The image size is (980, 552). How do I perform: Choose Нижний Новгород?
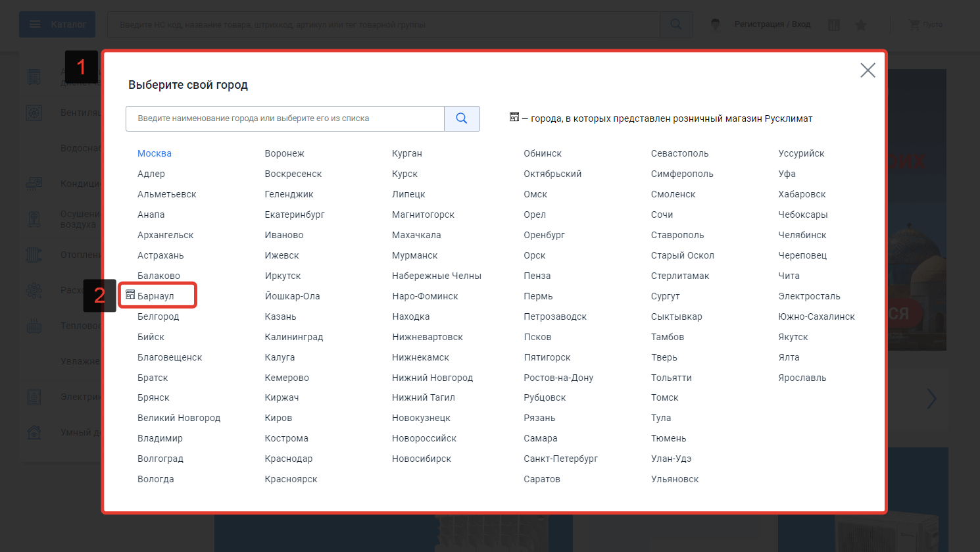point(433,378)
